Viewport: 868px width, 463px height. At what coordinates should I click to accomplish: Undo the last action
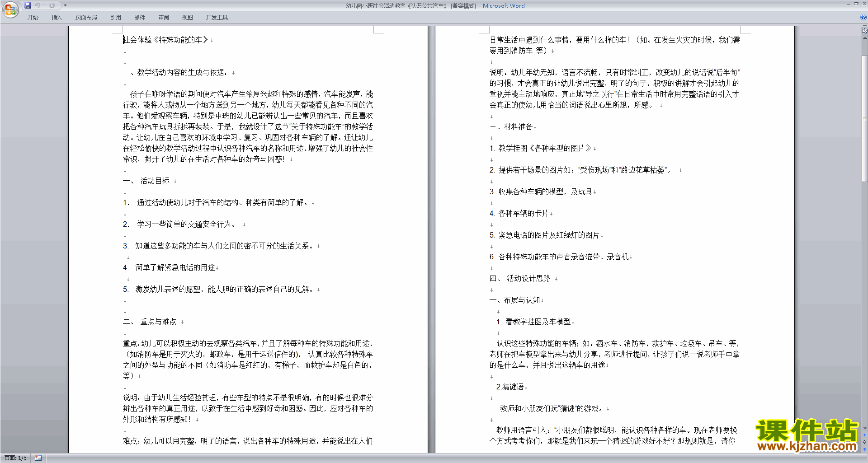click(38, 5)
